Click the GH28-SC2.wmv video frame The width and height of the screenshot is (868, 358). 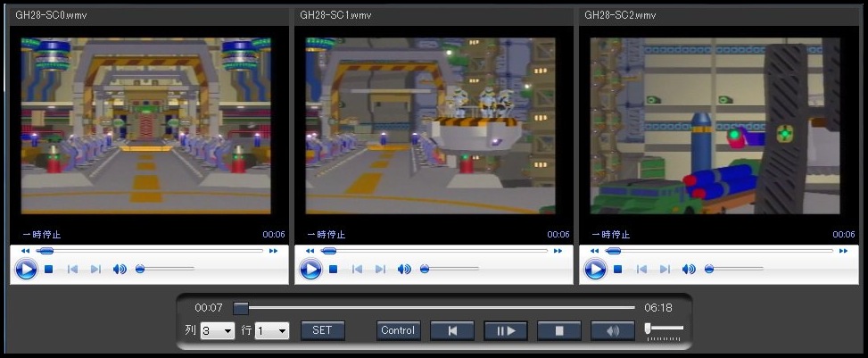click(715, 126)
